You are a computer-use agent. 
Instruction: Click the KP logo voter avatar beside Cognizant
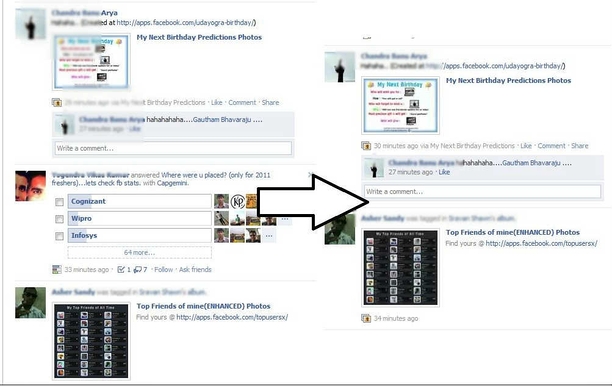[237, 201]
